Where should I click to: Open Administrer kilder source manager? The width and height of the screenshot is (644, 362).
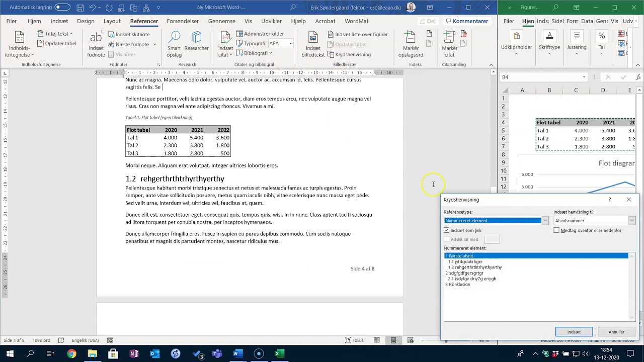(x=260, y=34)
